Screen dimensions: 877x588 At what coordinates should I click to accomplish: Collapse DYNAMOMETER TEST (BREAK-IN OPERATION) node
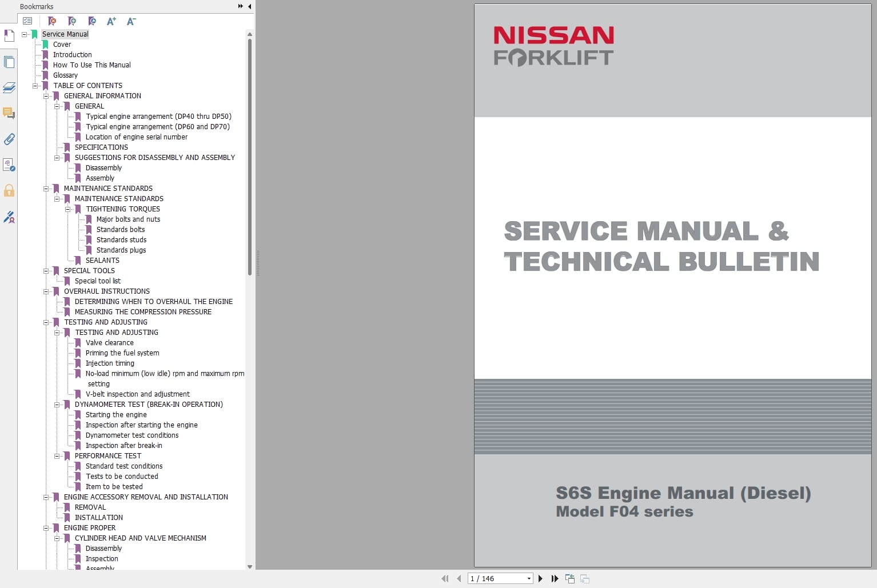(x=57, y=405)
